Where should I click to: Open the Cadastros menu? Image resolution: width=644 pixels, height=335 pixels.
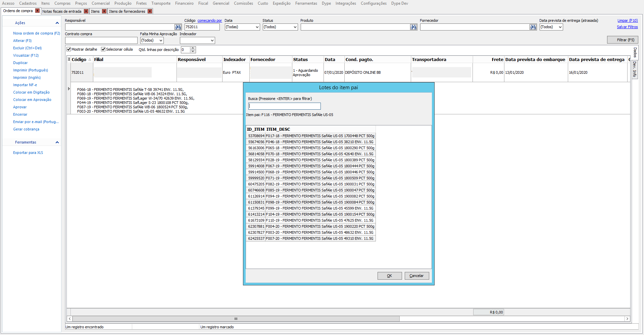[x=28, y=3]
